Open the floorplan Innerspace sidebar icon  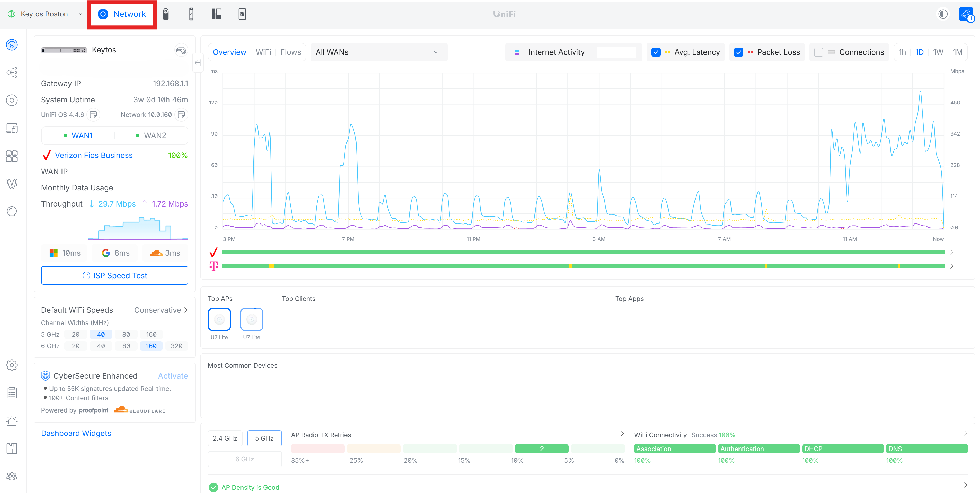pyautogui.click(x=12, y=449)
